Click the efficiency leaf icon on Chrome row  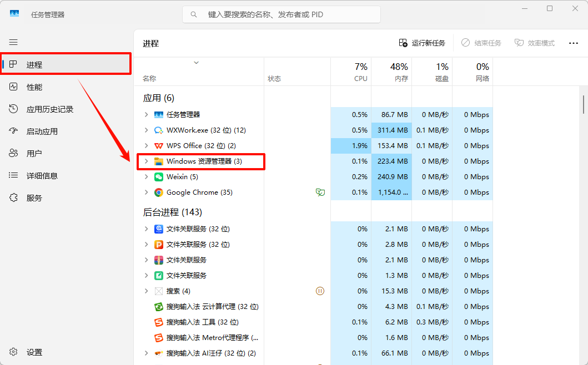coord(320,192)
